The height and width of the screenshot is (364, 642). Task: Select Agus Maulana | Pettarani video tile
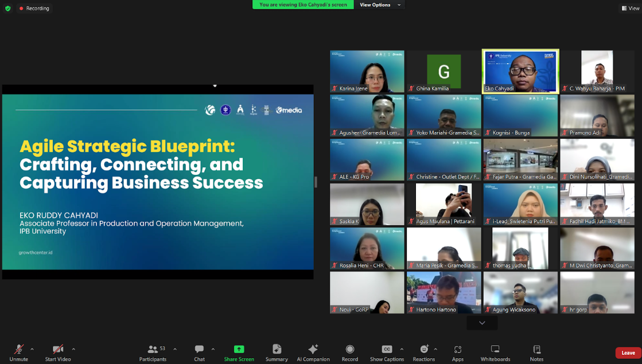(x=444, y=204)
